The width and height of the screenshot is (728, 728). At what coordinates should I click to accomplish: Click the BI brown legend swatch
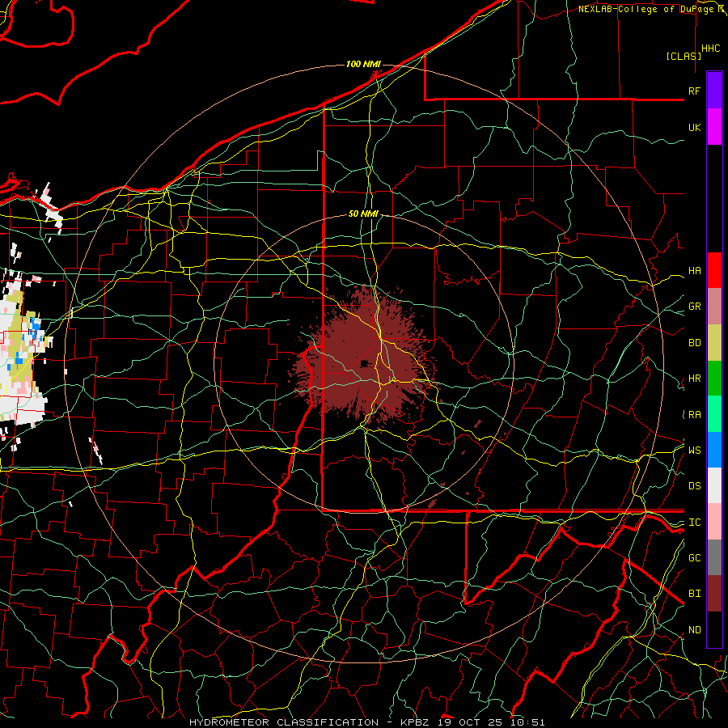714,594
